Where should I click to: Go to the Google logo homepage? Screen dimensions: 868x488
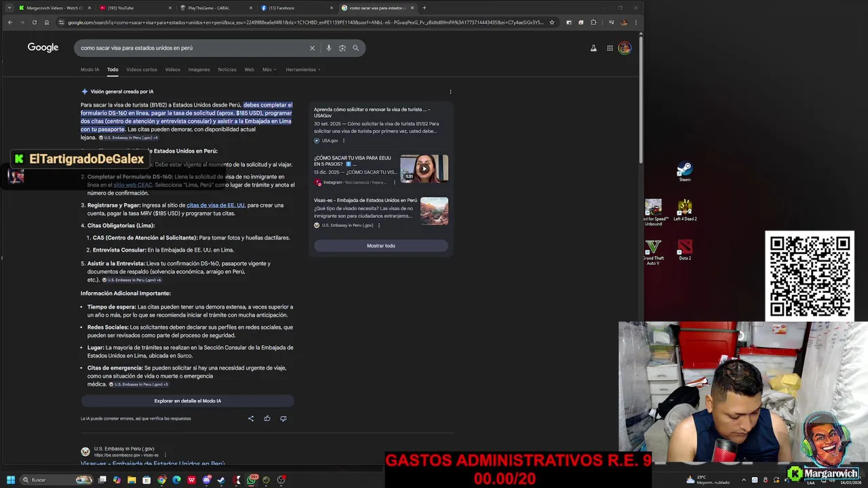click(x=43, y=47)
